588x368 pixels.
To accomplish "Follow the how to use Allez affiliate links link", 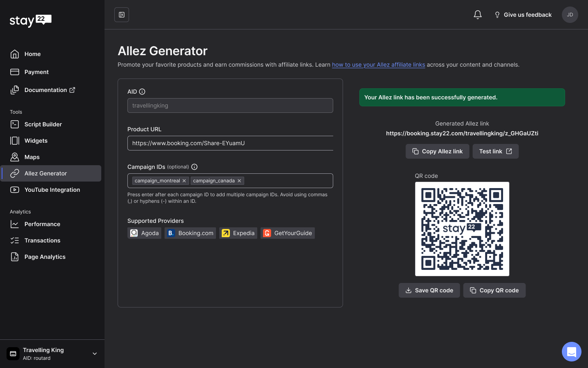I will coord(378,65).
